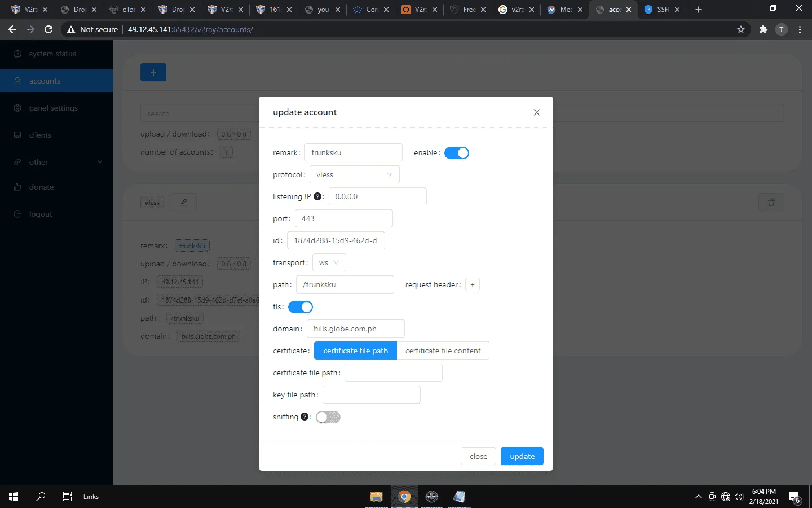Open browser extensions puzzle icon
This screenshot has width=812, height=508.
(764, 29)
